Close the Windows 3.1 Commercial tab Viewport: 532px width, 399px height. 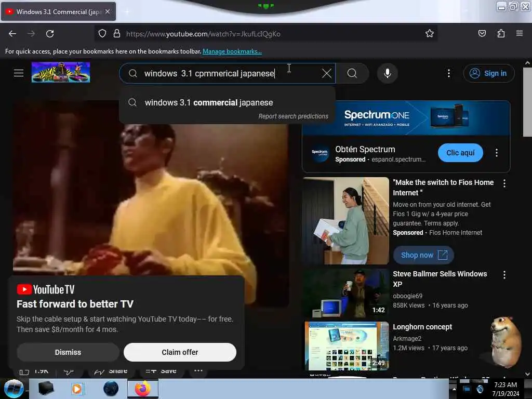coord(108,11)
